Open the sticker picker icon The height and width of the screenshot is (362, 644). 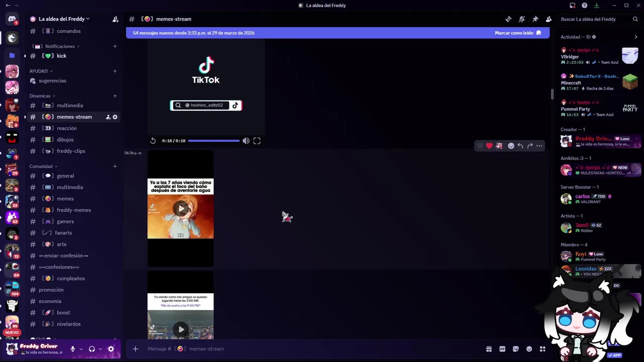pos(516,349)
